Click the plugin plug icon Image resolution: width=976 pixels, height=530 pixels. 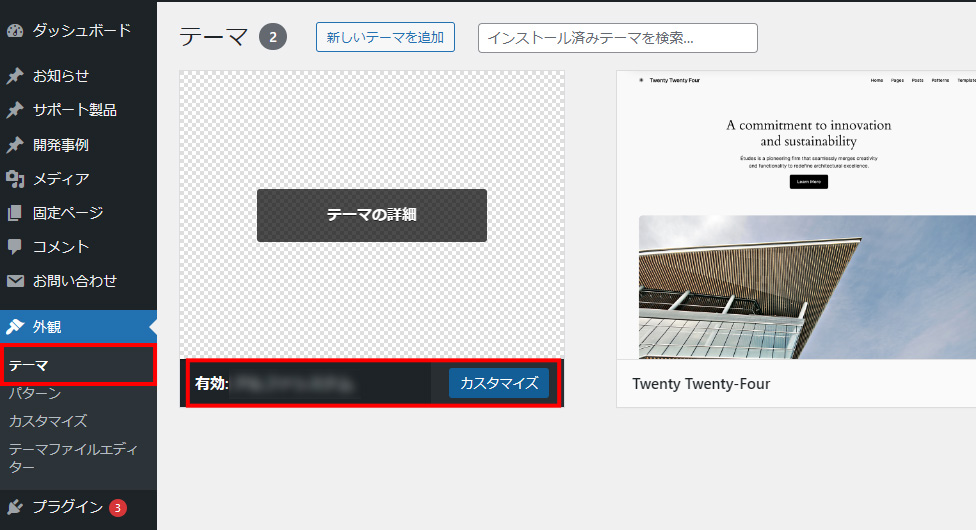15,507
